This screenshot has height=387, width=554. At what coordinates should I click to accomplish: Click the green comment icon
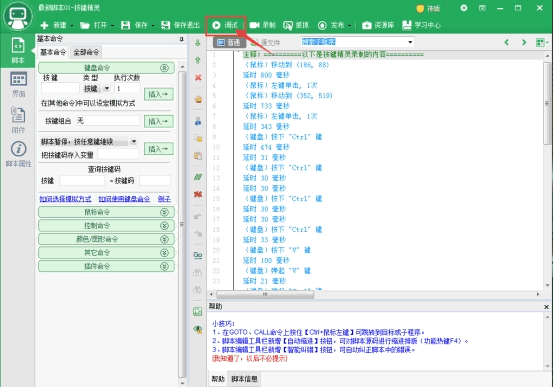(198, 177)
